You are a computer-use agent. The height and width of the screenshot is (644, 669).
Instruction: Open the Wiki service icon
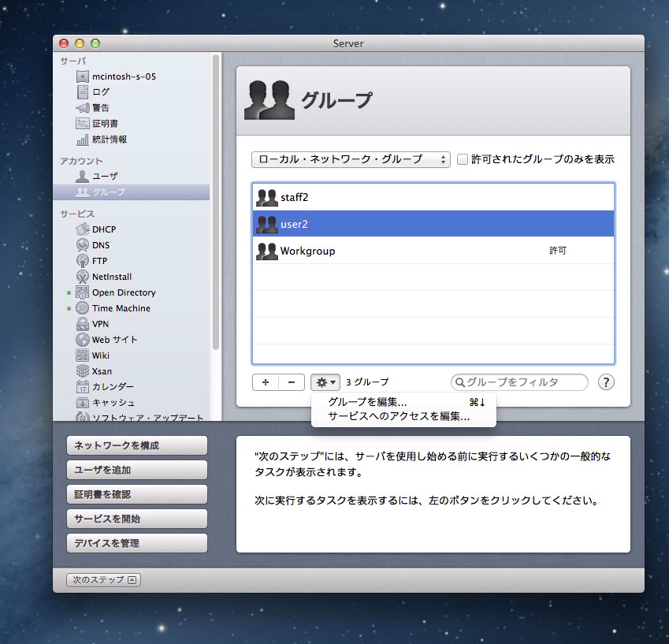83,355
